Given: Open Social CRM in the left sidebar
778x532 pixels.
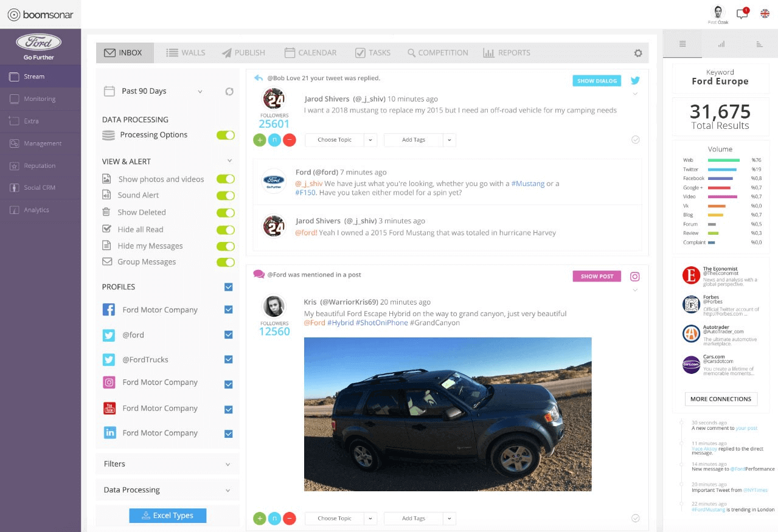Looking at the screenshot, I should [40, 187].
